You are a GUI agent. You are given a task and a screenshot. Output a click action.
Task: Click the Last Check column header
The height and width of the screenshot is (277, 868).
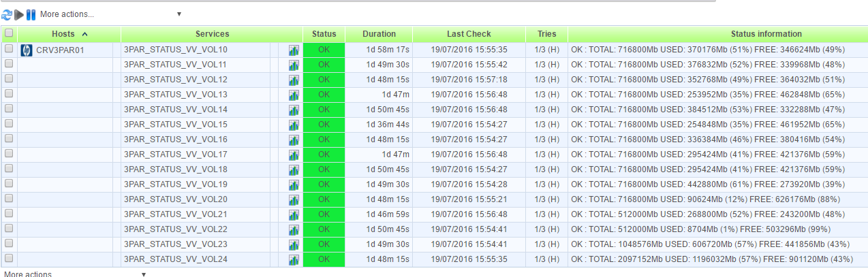(469, 34)
